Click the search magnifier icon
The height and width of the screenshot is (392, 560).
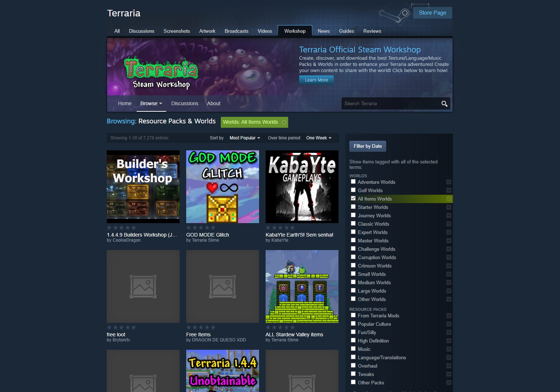pos(444,104)
